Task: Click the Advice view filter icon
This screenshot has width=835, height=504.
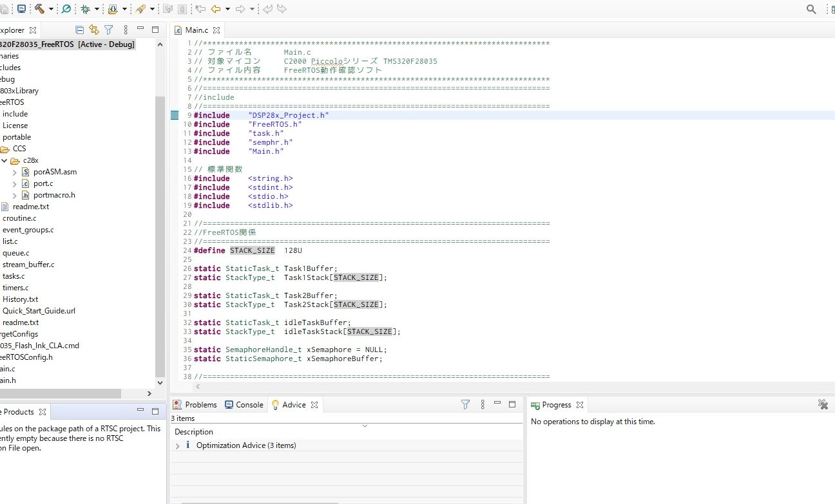Action: (465, 405)
